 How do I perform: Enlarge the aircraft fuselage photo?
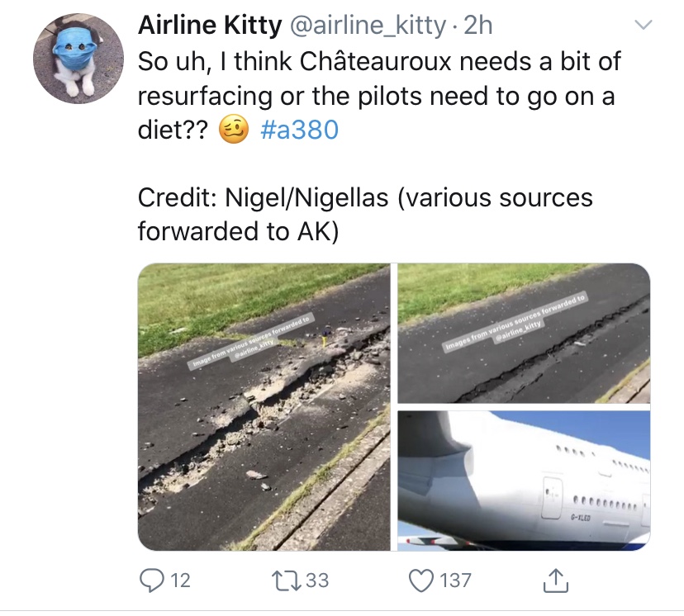point(524,480)
